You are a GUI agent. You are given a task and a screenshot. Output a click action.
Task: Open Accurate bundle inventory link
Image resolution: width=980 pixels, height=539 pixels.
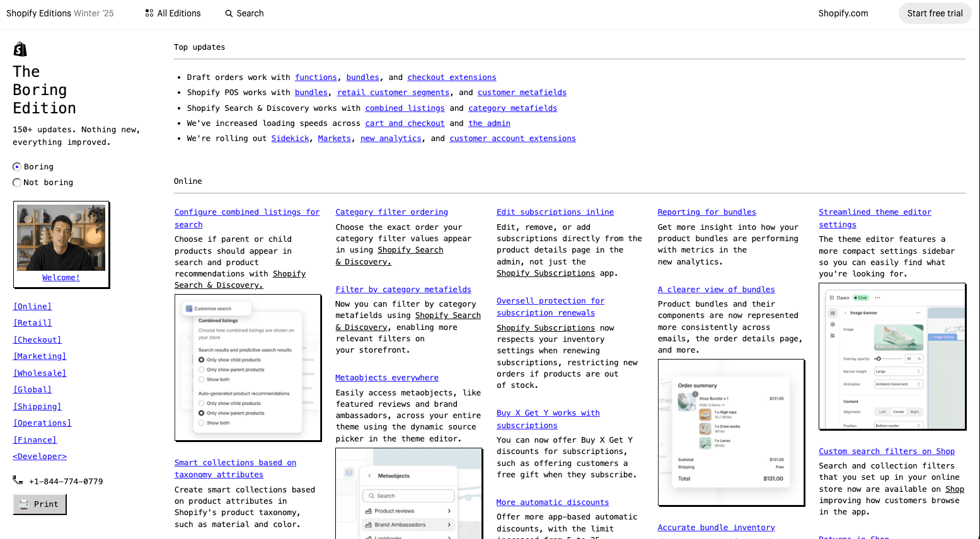pos(716,528)
